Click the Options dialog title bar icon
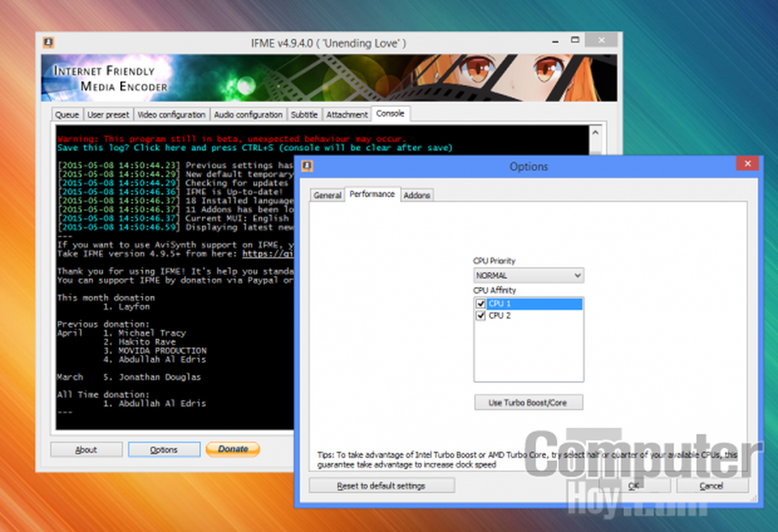The width and height of the screenshot is (778, 532). point(307,166)
